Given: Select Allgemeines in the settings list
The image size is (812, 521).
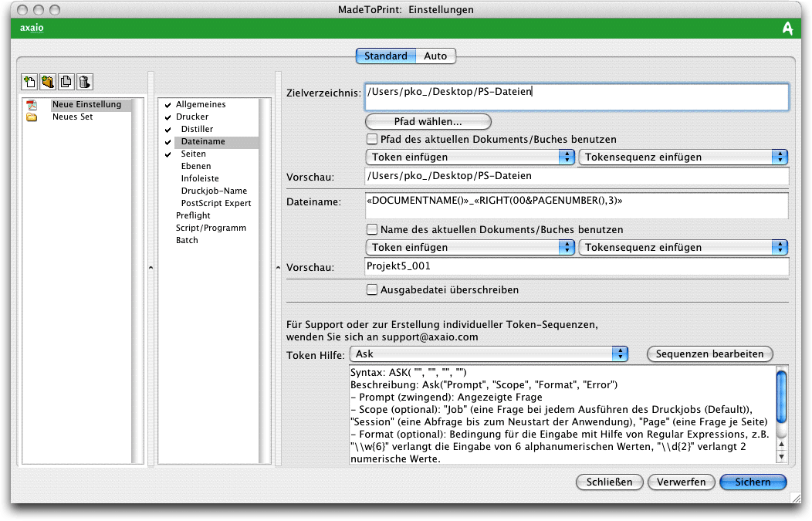Looking at the screenshot, I should pyautogui.click(x=201, y=105).
